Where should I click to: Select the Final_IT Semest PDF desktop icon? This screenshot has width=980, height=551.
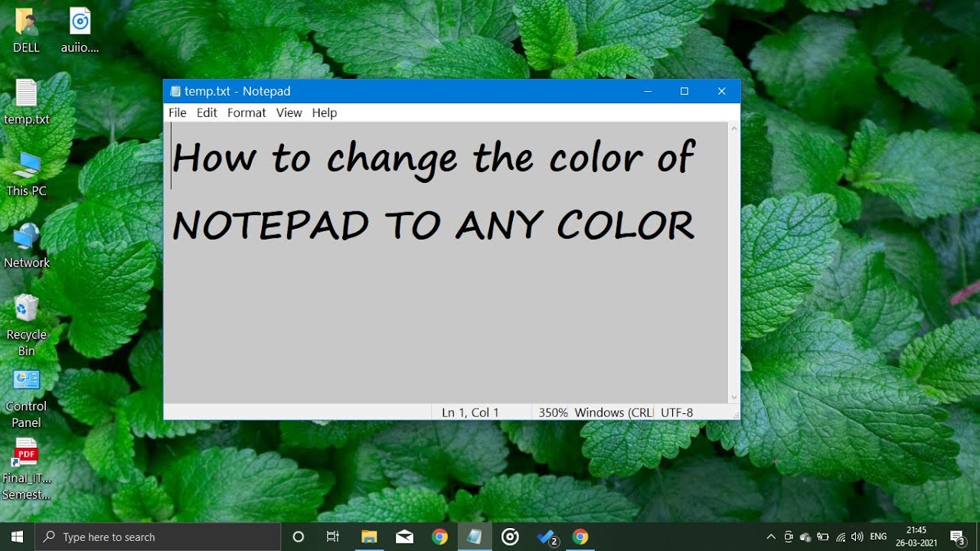26,469
